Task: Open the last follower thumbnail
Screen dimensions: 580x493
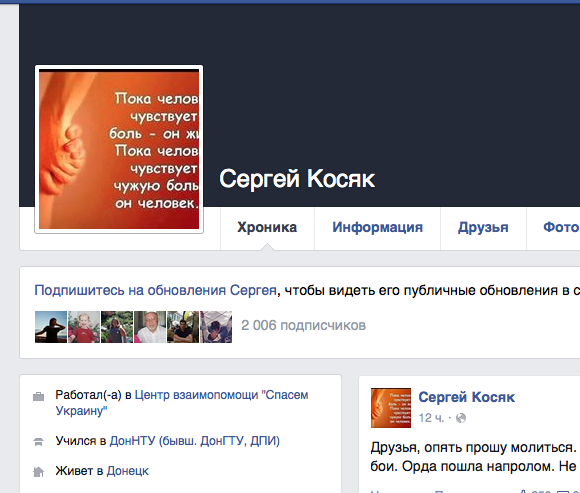Action: pos(216,327)
